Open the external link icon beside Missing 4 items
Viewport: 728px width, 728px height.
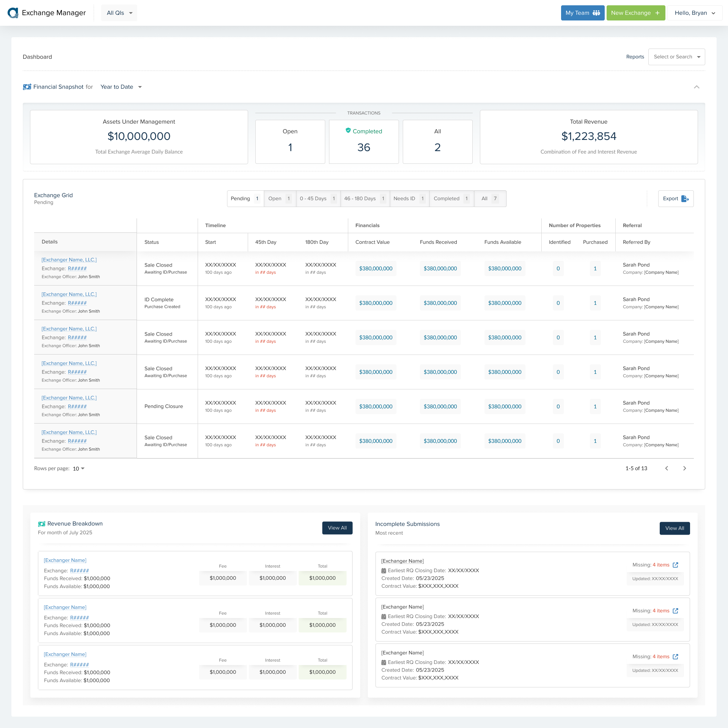tap(675, 565)
